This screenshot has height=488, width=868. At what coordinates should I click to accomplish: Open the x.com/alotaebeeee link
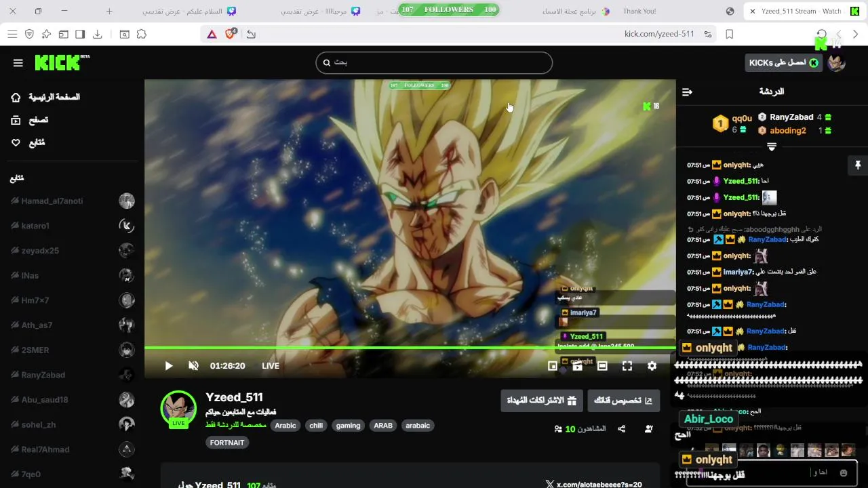click(x=594, y=484)
